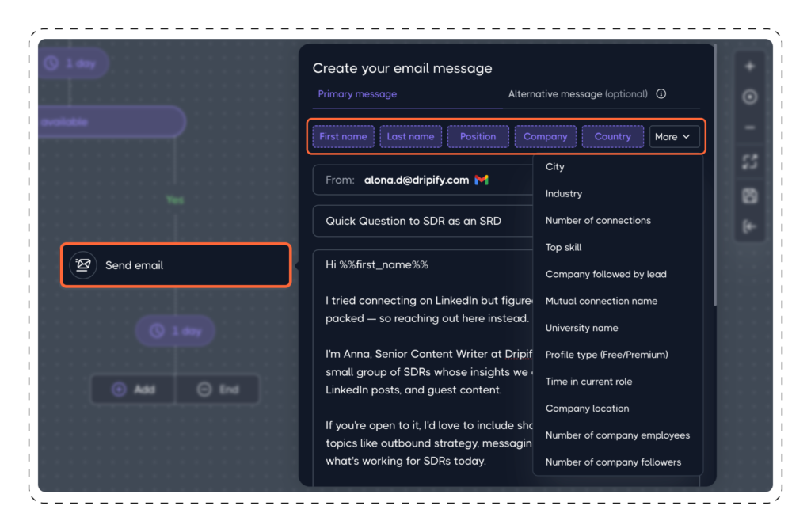This screenshot has height=532, width=811.
Task: Click the End button below the delay node
Action: 218,389
